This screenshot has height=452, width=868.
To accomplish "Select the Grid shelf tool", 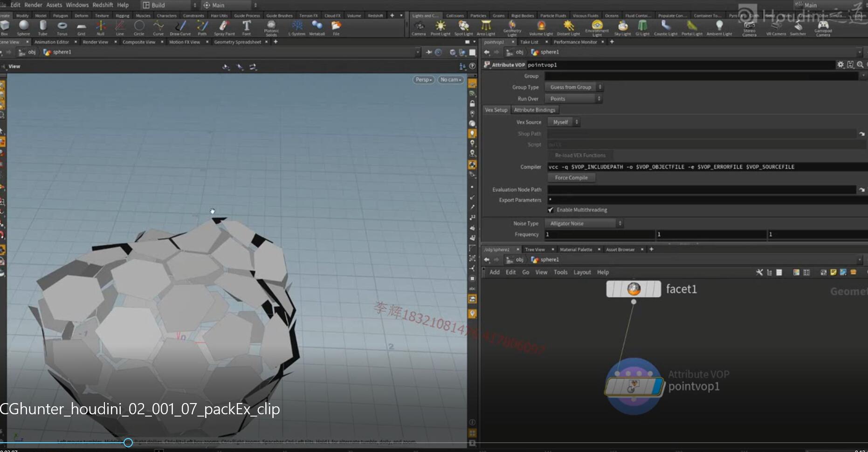I will pyautogui.click(x=81, y=27).
